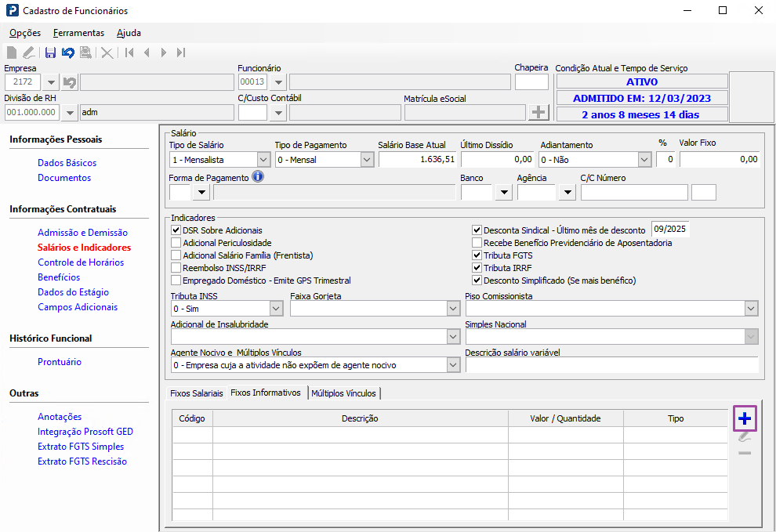This screenshot has width=776, height=532.
Task: Open C/Custo Contábil dropdown arrow
Action: click(278, 112)
